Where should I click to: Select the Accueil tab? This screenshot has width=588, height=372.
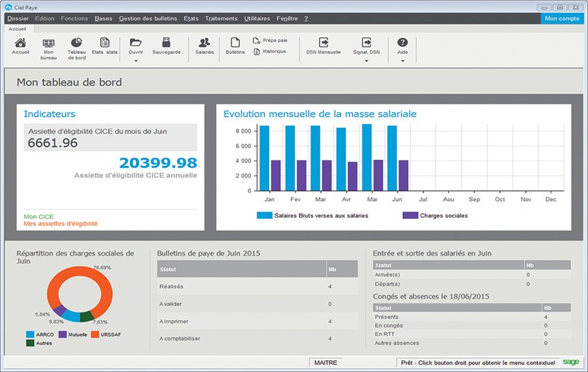[17, 29]
